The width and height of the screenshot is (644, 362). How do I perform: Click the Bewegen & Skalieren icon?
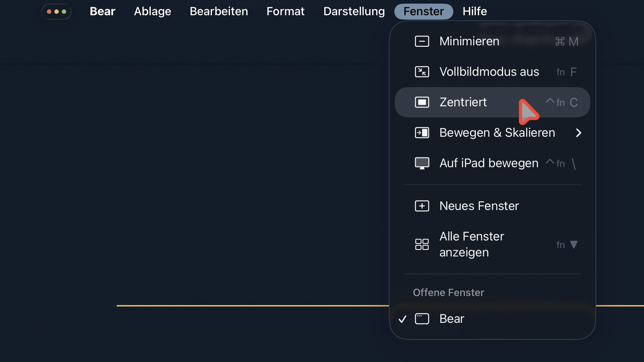click(422, 133)
